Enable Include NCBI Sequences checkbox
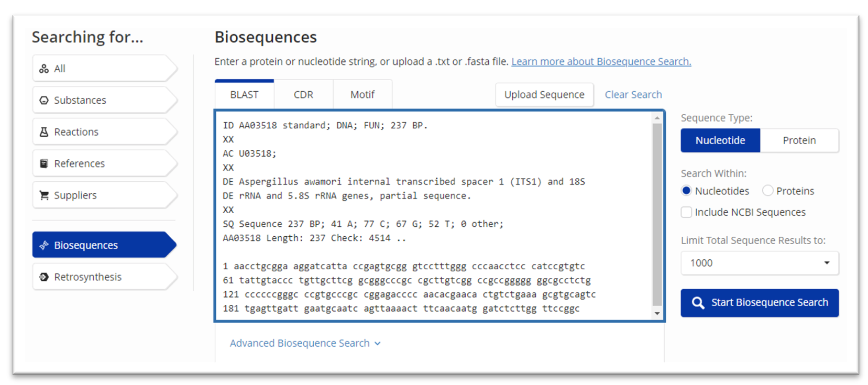This screenshot has width=868, height=385. pos(686,212)
